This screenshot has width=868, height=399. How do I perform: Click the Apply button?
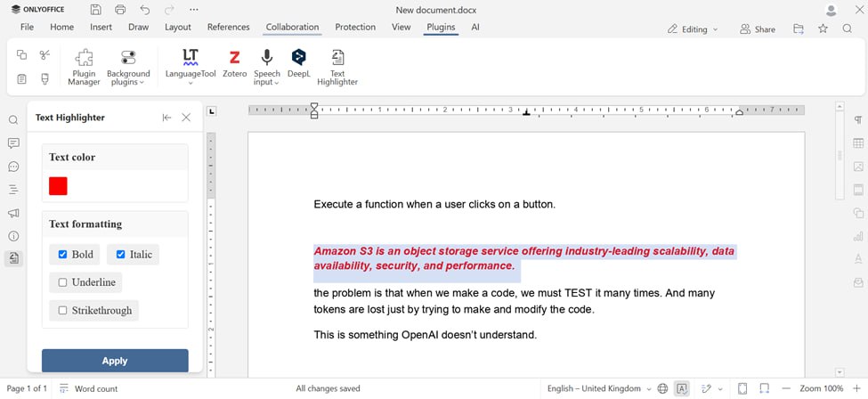coord(115,361)
